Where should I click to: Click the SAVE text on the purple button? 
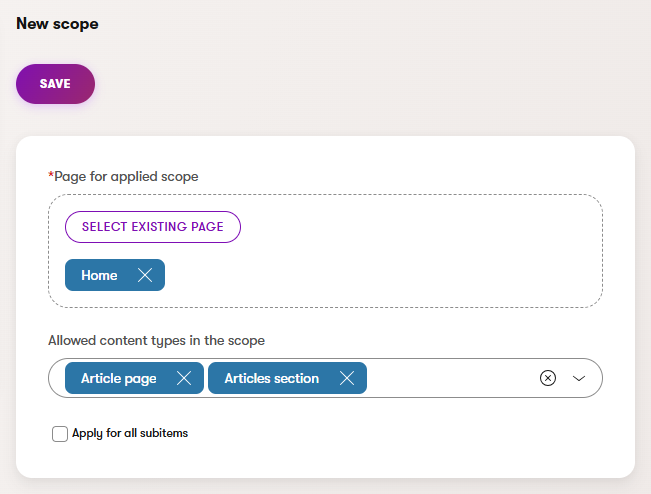[x=55, y=84]
